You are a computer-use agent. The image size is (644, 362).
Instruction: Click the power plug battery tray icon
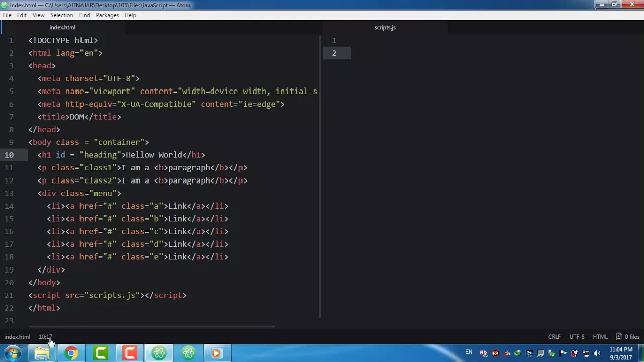point(575,353)
